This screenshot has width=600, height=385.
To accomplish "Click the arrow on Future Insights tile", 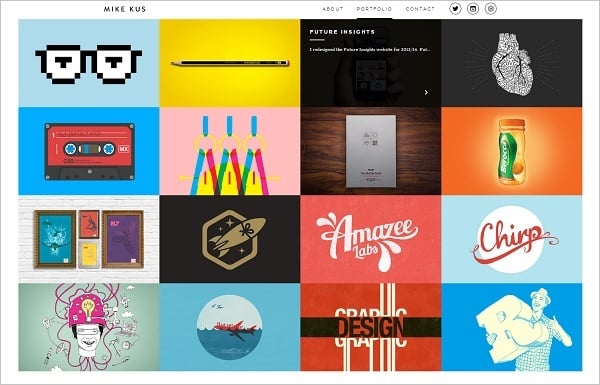I will click(x=426, y=92).
